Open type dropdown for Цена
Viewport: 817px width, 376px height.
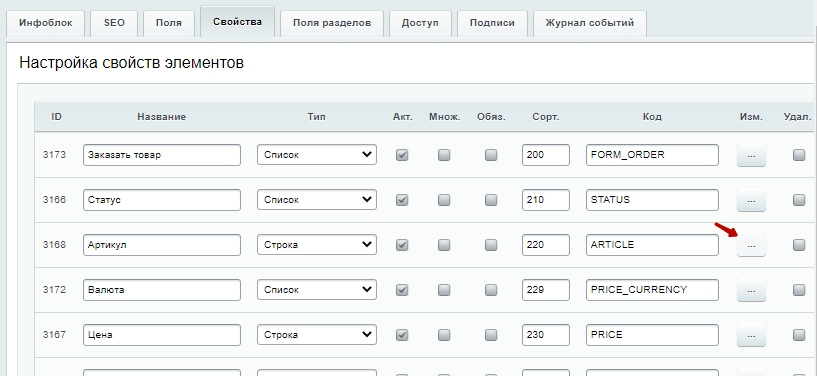317,335
